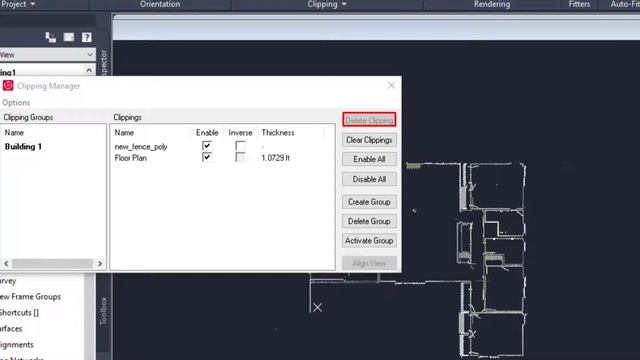This screenshot has height=360, width=640.
Task: Toggle Inverse checkbox for new_fence_poly
Action: tap(240, 146)
